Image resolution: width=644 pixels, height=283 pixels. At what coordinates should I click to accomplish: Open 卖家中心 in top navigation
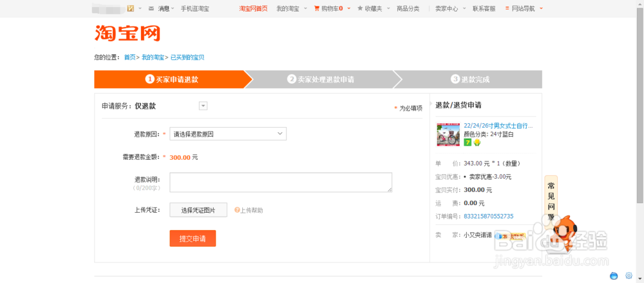[446, 8]
